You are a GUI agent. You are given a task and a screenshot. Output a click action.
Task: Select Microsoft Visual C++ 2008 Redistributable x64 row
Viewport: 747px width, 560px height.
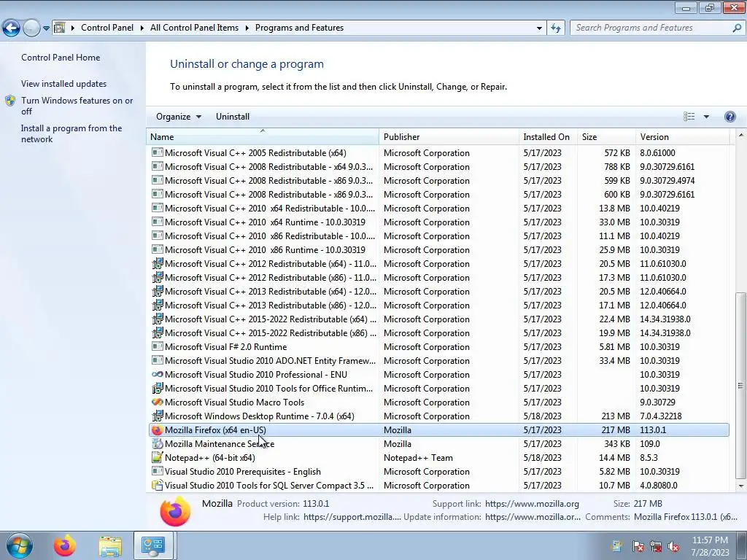(x=438, y=167)
